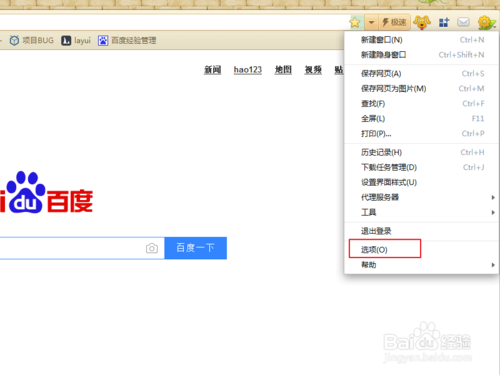Open 选项(O) from the menu

[421, 250]
